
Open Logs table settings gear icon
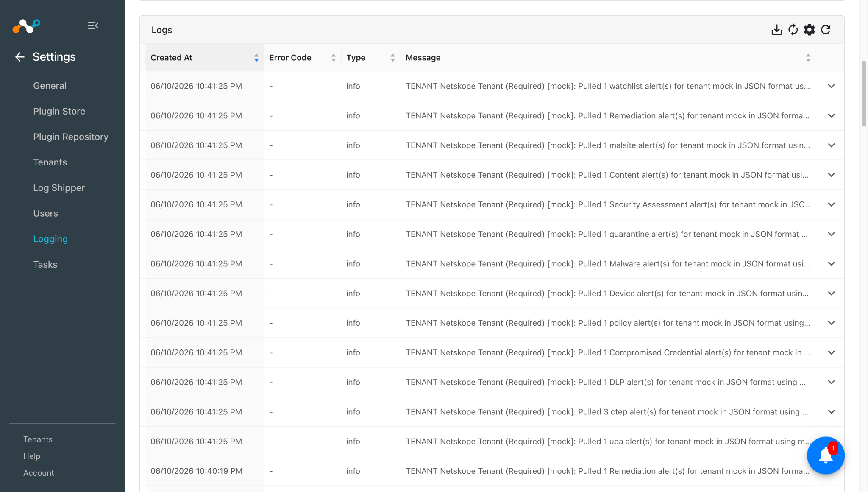[x=809, y=30]
